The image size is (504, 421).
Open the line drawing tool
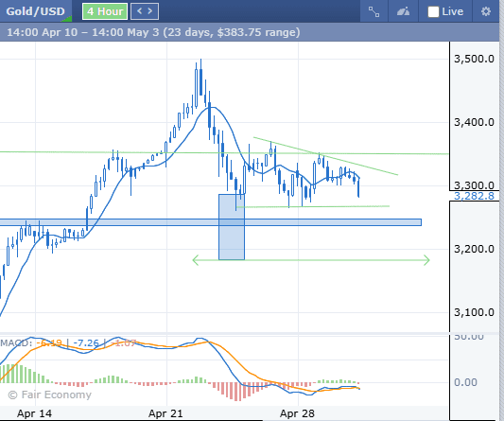click(374, 11)
